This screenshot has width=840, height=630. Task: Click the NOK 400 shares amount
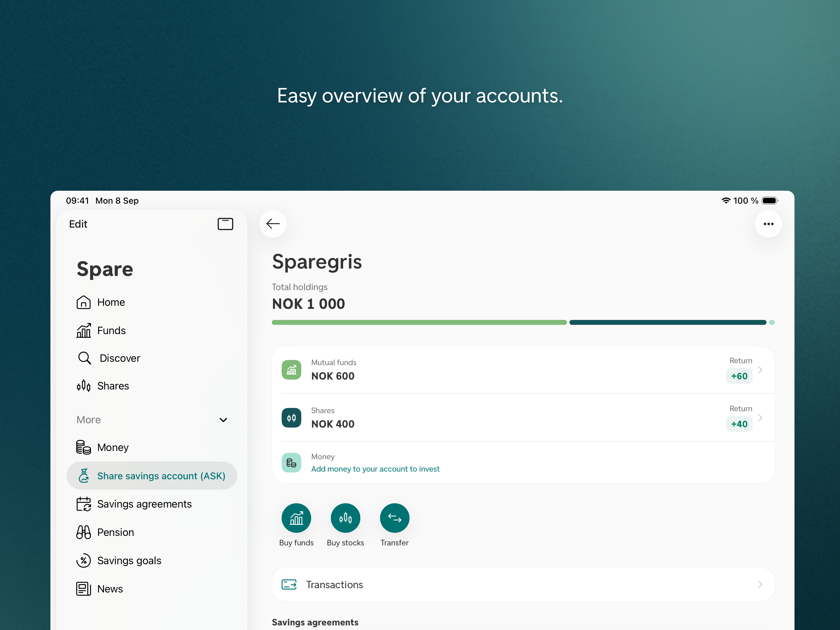click(x=333, y=424)
